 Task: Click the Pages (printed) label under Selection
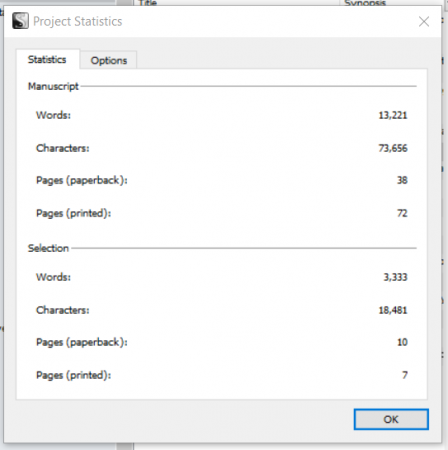[x=73, y=375]
